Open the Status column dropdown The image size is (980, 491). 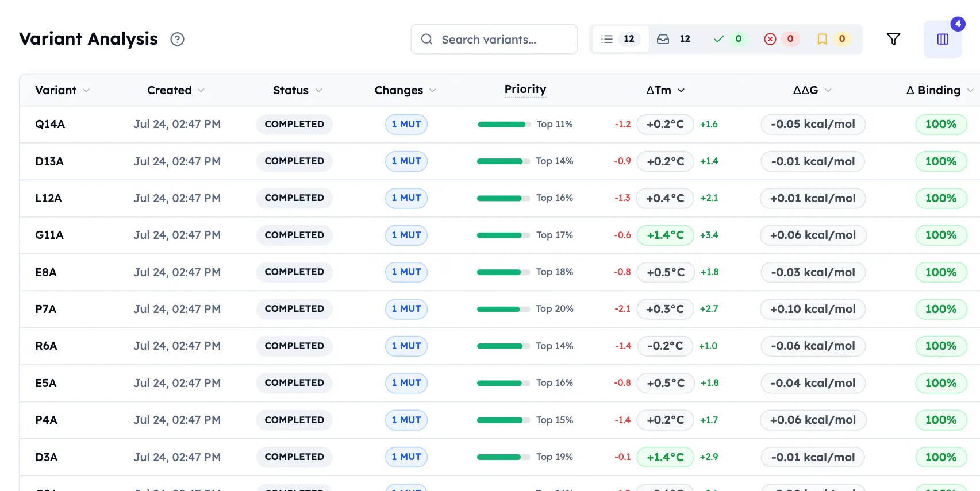(318, 90)
